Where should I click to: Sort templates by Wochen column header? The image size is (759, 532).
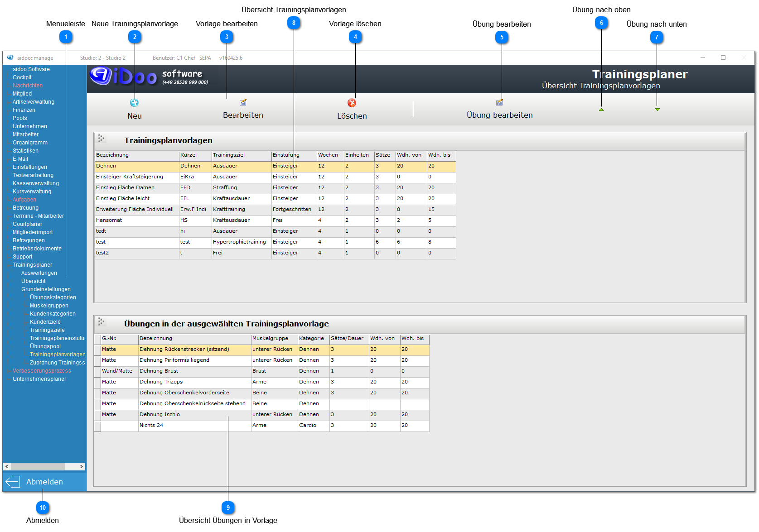click(330, 155)
